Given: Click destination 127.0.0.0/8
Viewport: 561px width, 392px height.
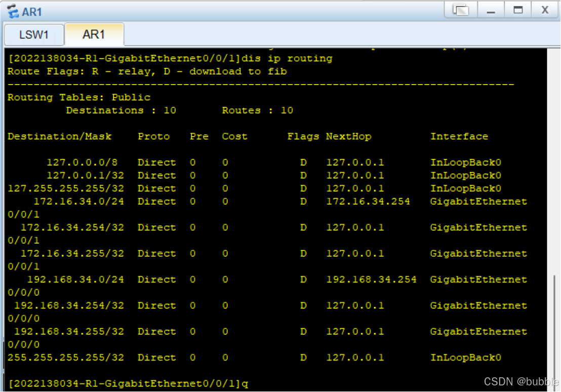Looking at the screenshot, I should [83, 163].
